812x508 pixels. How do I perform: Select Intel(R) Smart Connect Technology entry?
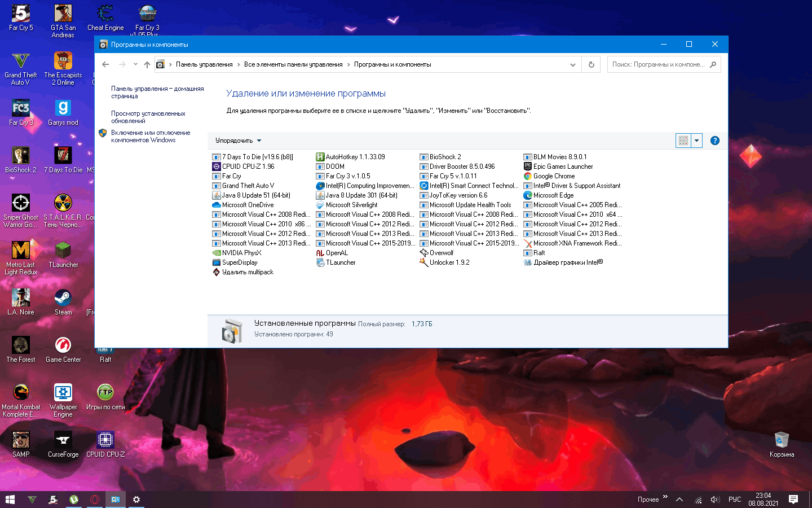[x=469, y=186]
